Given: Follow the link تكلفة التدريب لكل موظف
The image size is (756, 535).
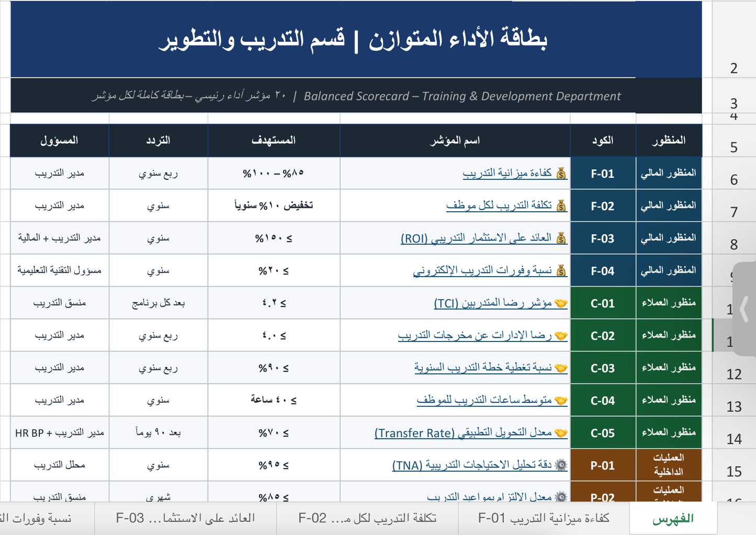Looking at the screenshot, I should point(499,206).
